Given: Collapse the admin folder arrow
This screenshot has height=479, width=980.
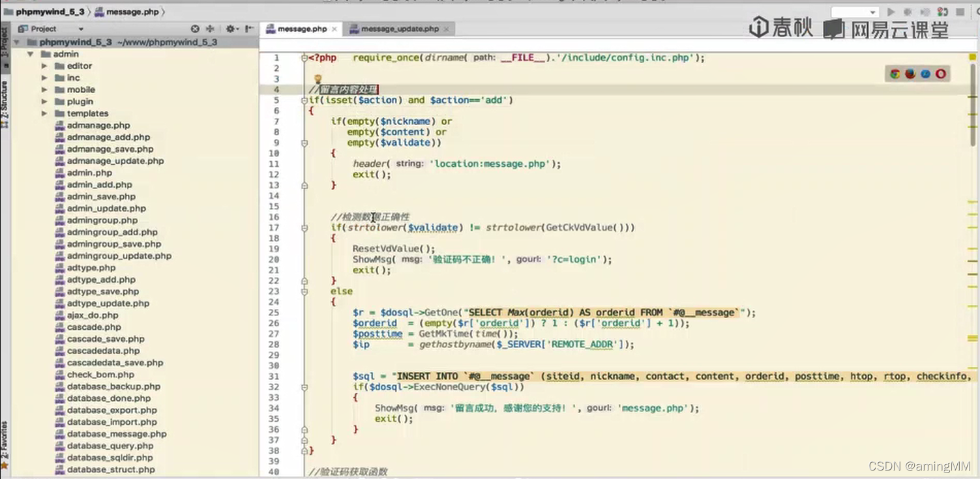Looking at the screenshot, I should (x=31, y=54).
